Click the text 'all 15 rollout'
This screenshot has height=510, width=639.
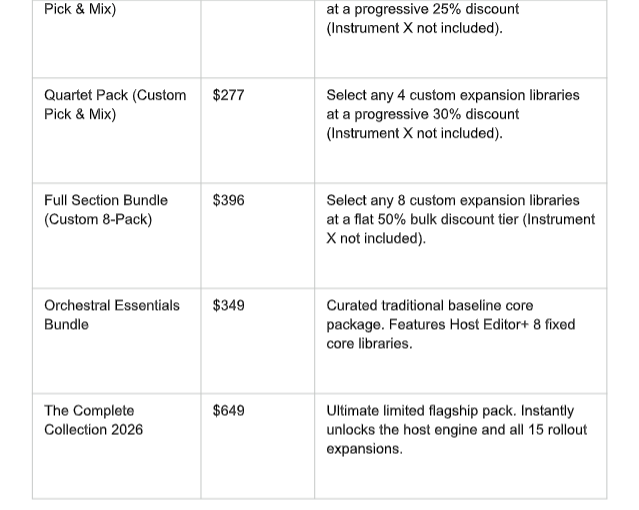coord(546,430)
